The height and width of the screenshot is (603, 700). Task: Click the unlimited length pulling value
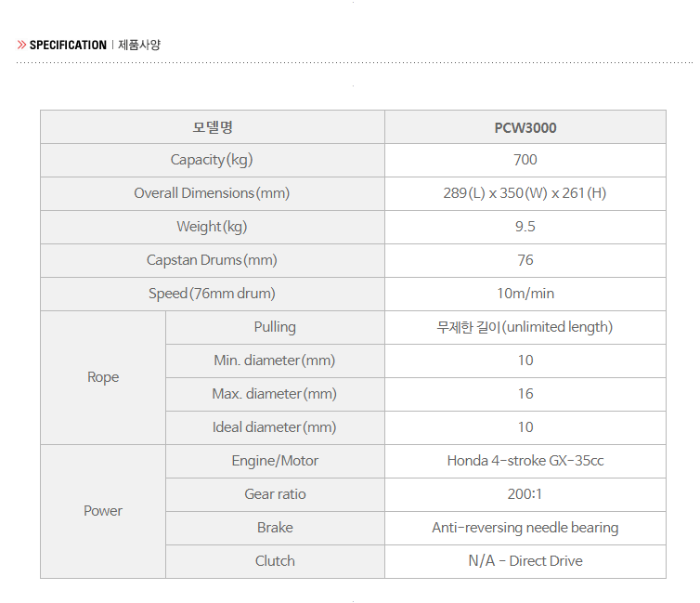tap(525, 327)
